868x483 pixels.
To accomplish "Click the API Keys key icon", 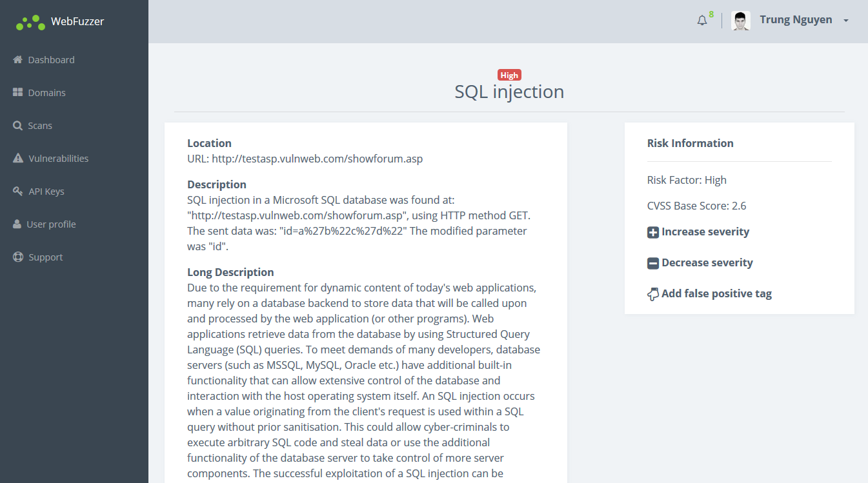I will click(x=18, y=191).
